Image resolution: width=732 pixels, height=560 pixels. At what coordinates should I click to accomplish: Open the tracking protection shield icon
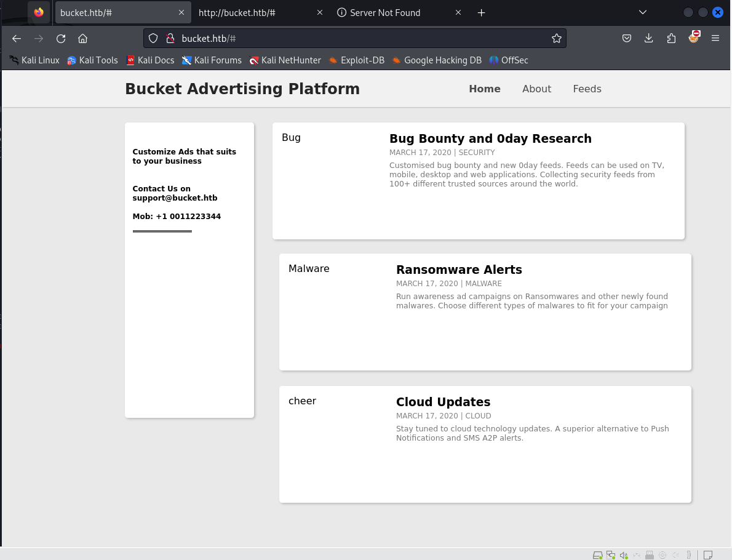pyautogui.click(x=153, y=38)
